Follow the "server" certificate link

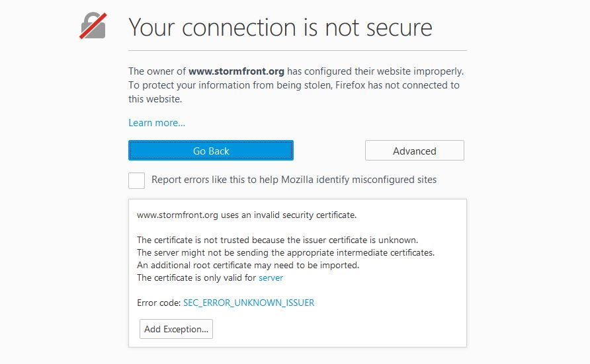tap(271, 278)
